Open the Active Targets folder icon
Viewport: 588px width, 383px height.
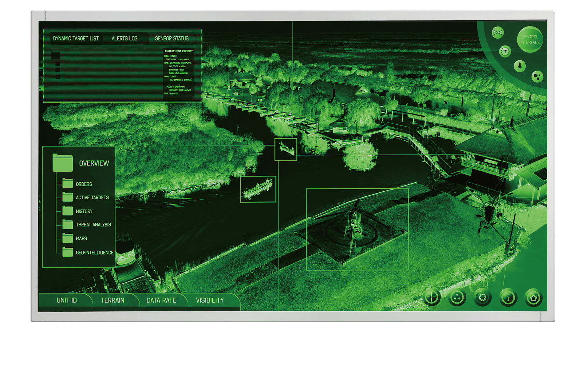[x=67, y=197]
